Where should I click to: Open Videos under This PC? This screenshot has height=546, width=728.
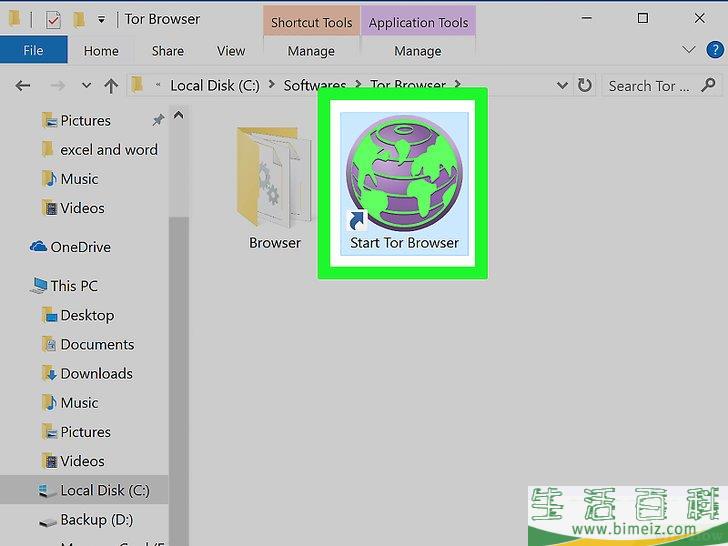tap(82, 462)
